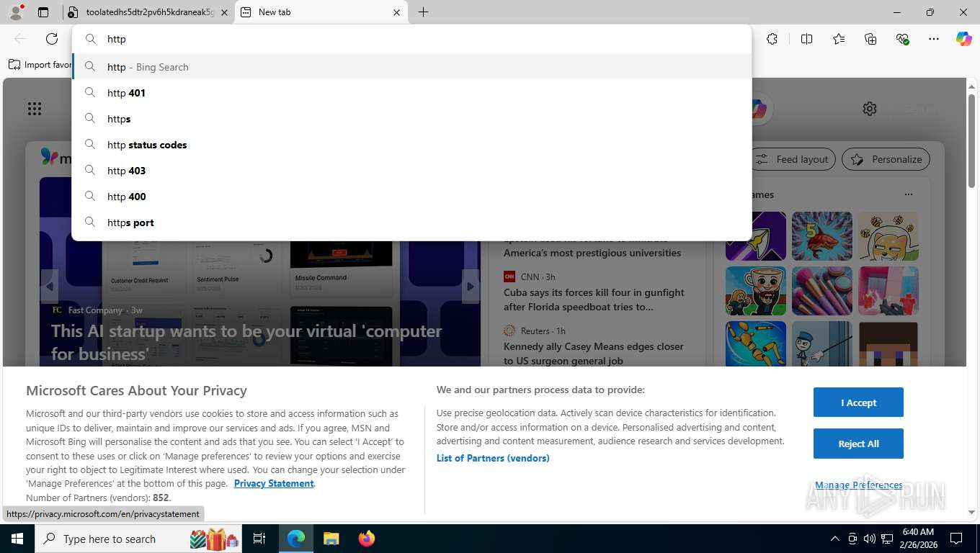980x553 pixels.
Task: Click the Back navigation arrow
Action: (20, 39)
